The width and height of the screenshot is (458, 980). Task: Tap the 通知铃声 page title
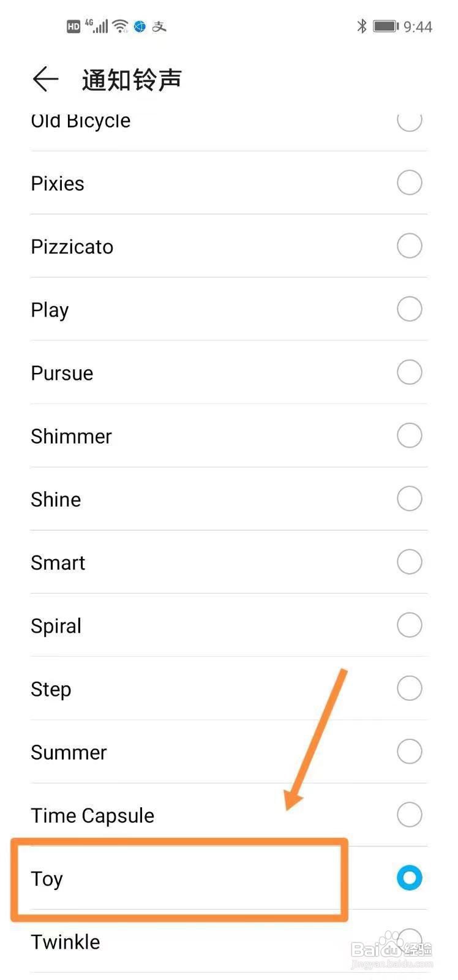pos(132,80)
